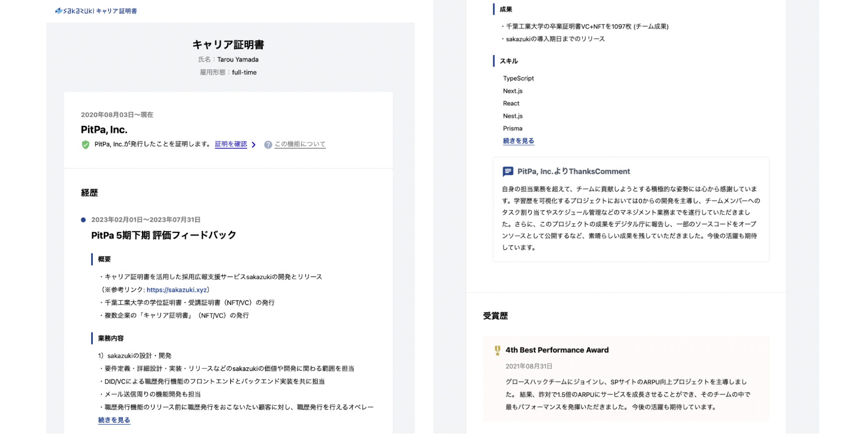The image size is (868, 434).
Task: Click the employment type full-time
Action: coord(244,72)
